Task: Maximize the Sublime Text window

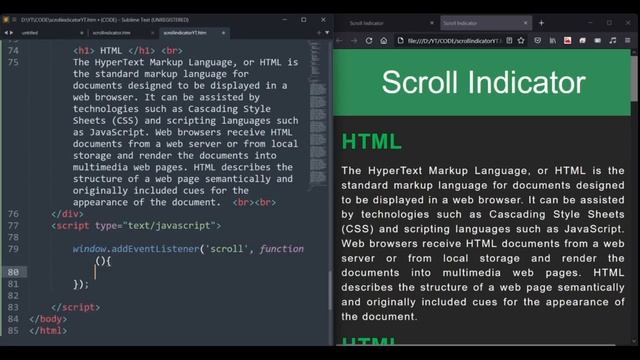Action: pos(304,20)
